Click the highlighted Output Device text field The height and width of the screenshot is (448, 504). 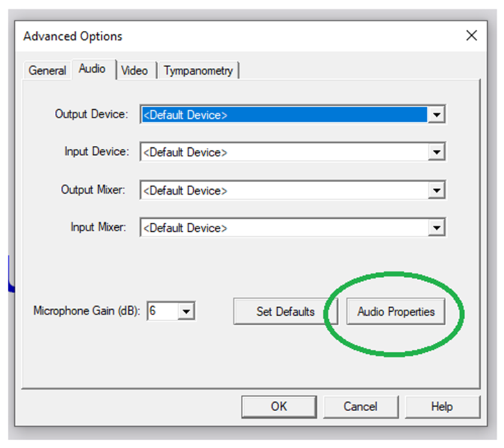click(284, 115)
